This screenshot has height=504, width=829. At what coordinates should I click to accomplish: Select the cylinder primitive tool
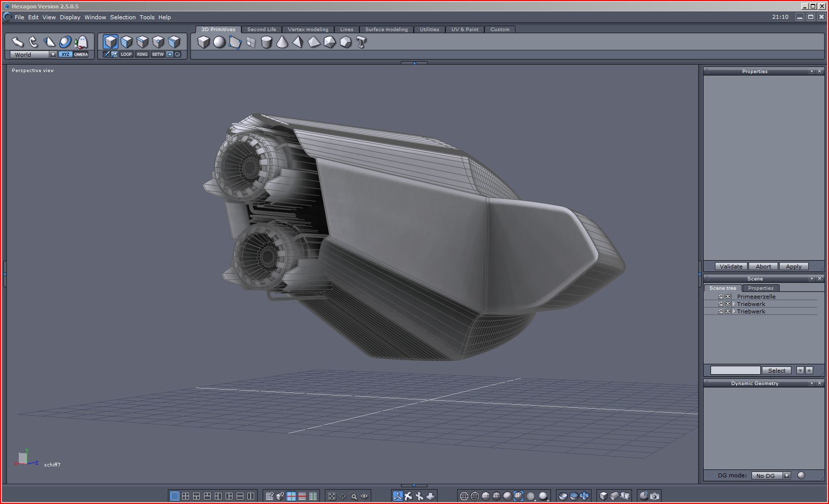[266, 42]
